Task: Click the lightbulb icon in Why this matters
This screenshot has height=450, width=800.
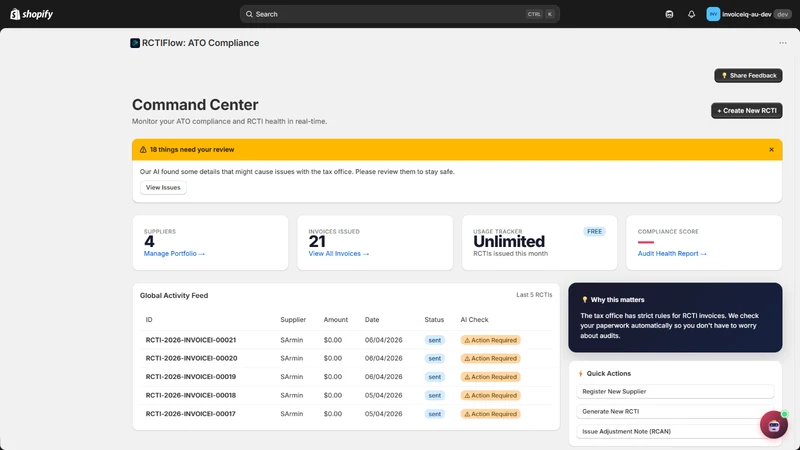Action: click(584, 300)
